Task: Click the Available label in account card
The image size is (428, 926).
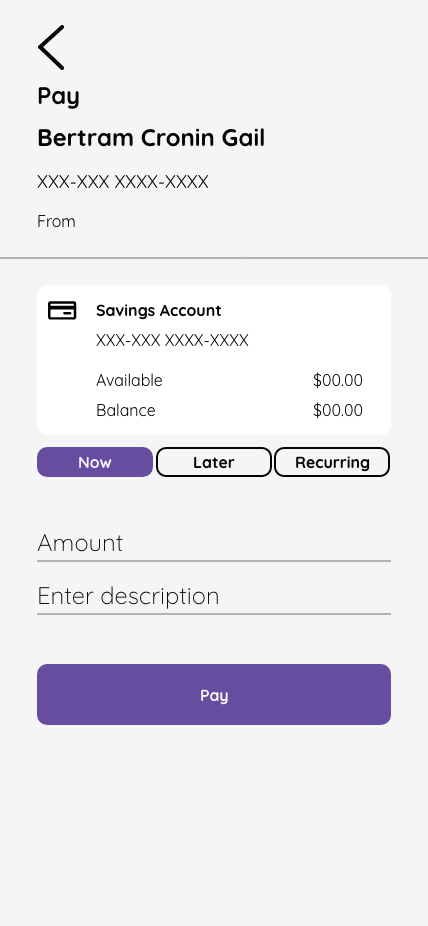Action: (129, 380)
